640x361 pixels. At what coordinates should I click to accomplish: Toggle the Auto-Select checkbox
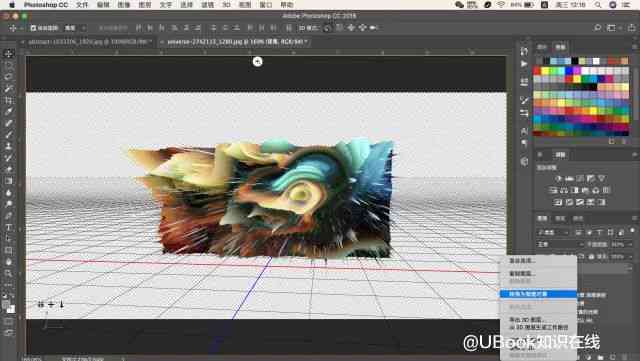(33, 28)
